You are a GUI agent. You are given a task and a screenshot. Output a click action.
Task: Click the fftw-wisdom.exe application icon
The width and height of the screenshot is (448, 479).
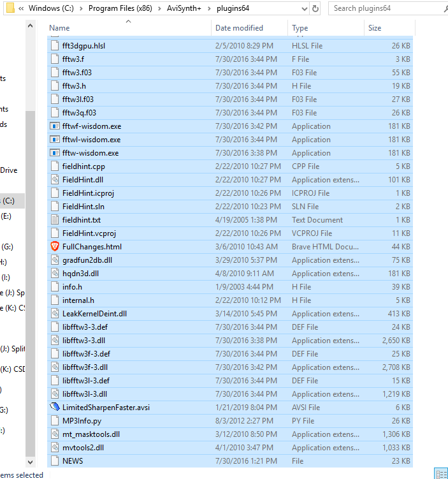[55, 152]
